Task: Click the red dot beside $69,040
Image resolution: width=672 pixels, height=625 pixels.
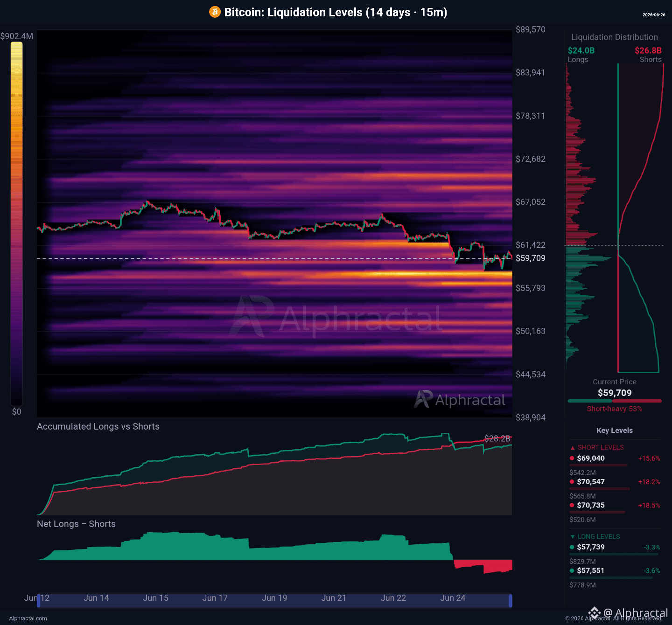Action: (572, 458)
